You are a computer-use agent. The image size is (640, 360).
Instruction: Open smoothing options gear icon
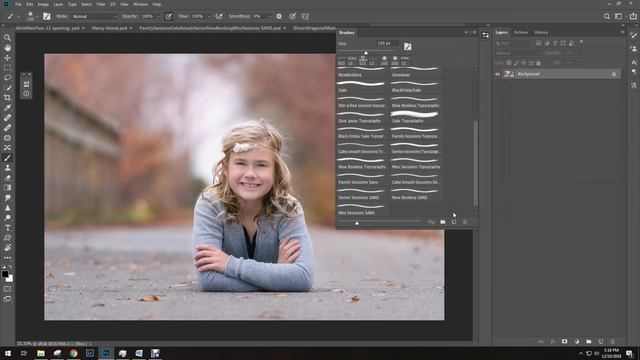coord(279,16)
